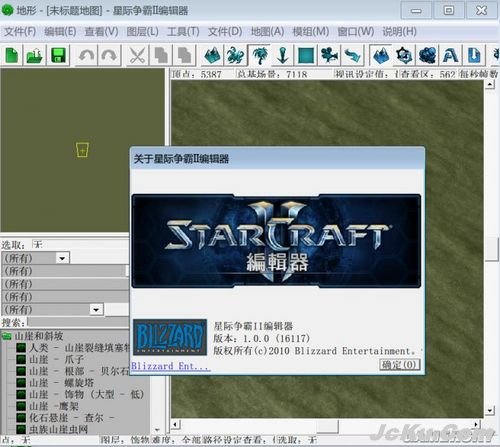The width and height of the screenshot is (500, 447).
Task: Select tree item 山崖 - 爪子
Action: (56, 359)
